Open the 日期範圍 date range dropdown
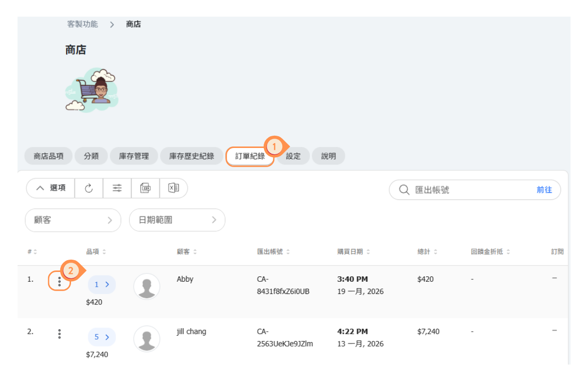 (x=177, y=220)
